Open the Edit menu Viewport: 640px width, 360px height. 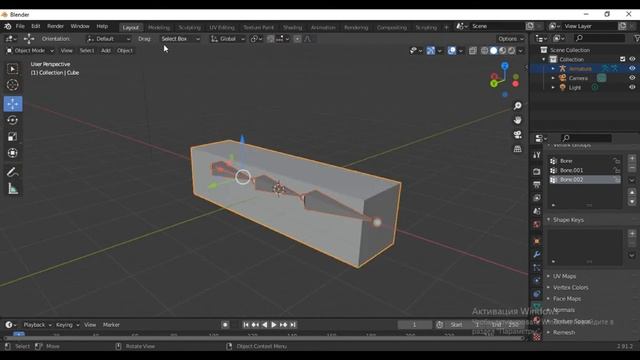pos(36,27)
